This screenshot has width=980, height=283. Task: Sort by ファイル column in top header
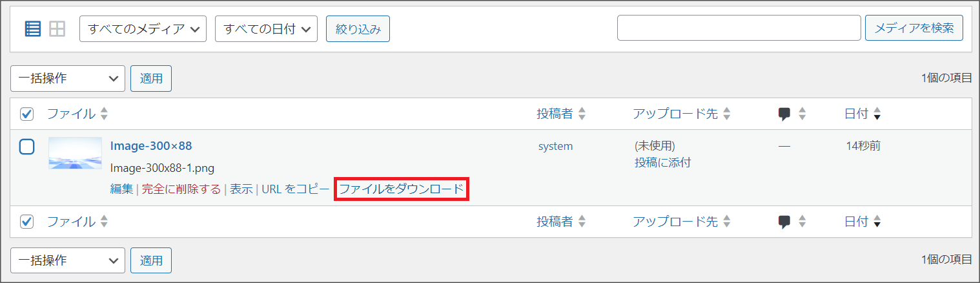point(71,114)
